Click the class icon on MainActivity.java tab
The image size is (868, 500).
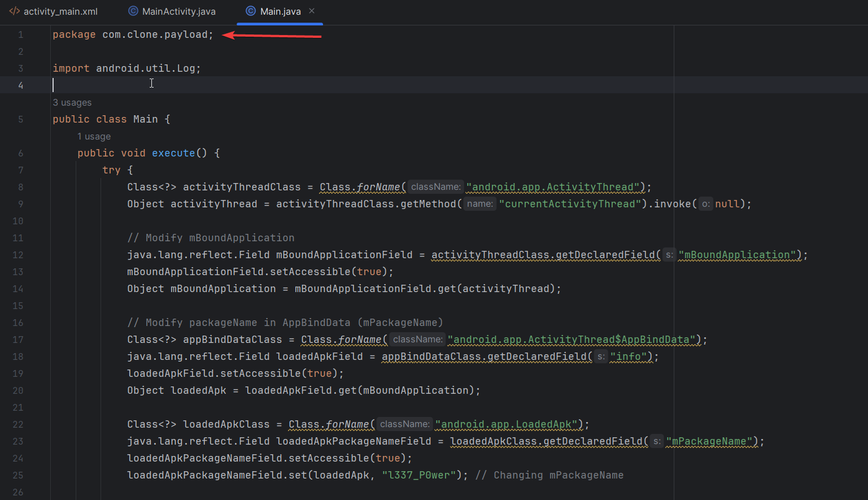133,11
